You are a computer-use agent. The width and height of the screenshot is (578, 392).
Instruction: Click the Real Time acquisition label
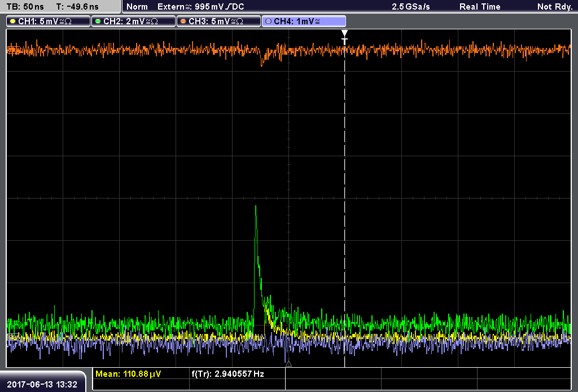pyautogui.click(x=480, y=7)
